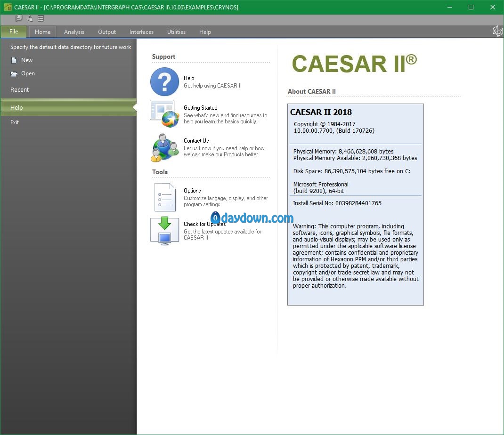Switch to the Home ribbon tab

(43, 32)
